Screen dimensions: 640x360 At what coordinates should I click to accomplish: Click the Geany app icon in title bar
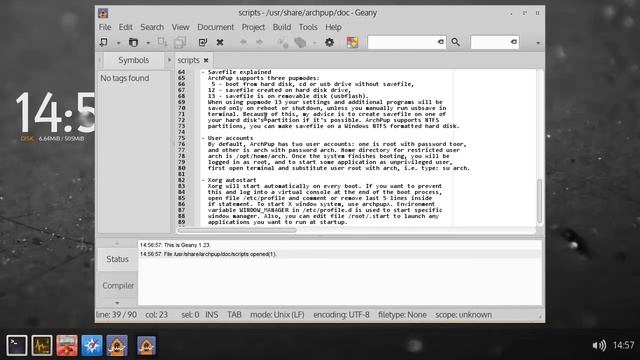(103, 13)
